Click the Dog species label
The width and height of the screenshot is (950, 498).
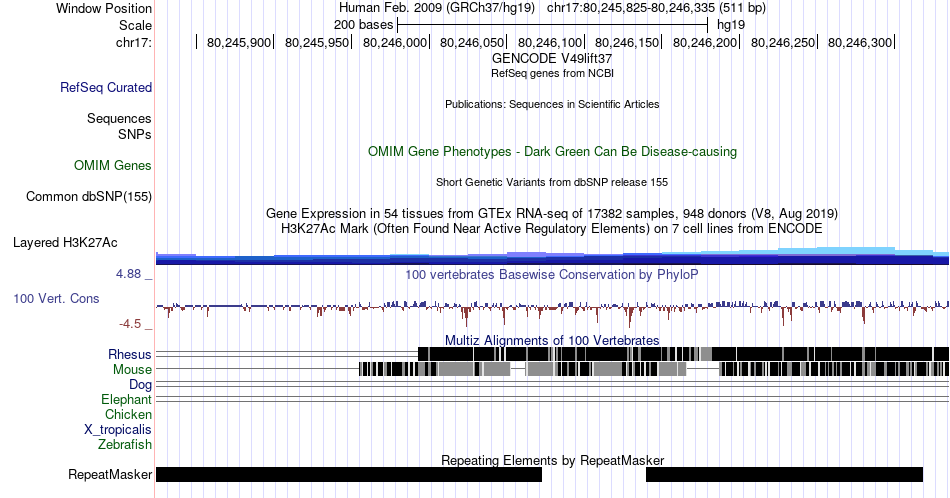pyautogui.click(x=140, y=384)
